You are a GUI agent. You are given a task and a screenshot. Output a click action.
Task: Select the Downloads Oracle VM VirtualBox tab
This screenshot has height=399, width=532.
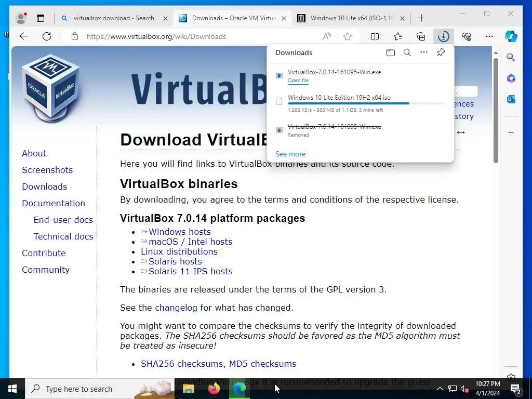click(232, 18)
